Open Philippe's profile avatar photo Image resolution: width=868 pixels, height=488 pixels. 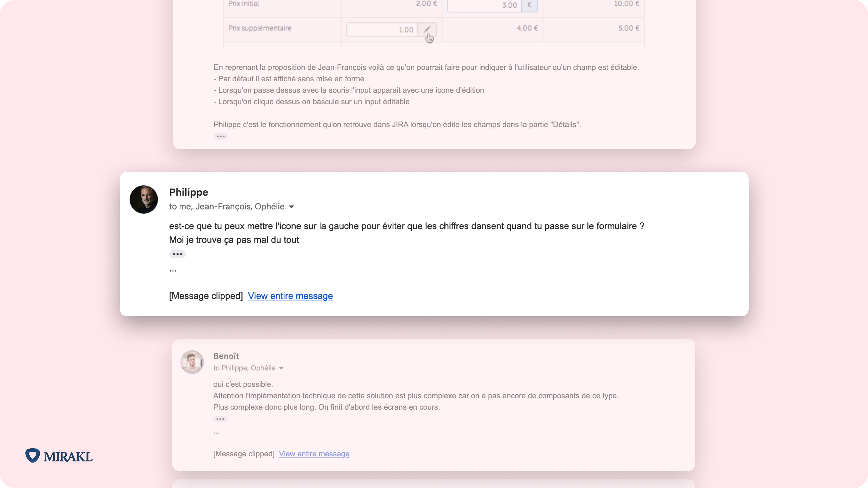(x=143, y=199)
